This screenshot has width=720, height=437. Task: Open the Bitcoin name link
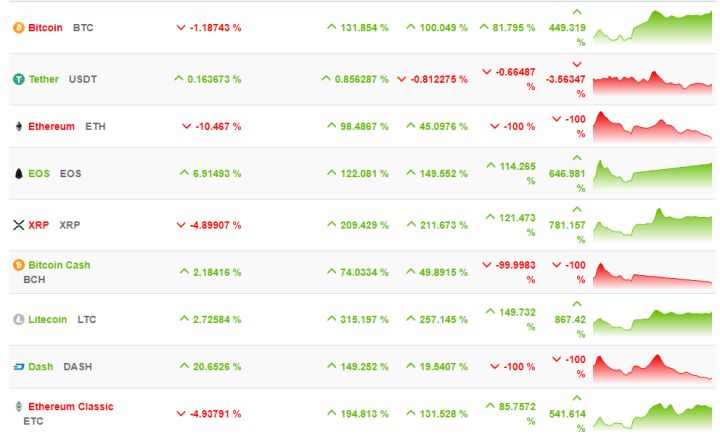pos(46,28)
